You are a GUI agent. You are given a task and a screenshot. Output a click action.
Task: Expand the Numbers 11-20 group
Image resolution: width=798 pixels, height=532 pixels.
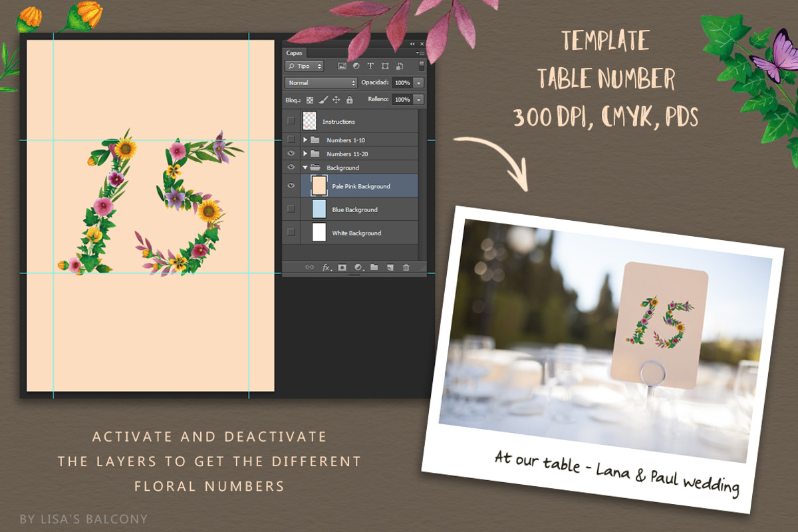305,154
